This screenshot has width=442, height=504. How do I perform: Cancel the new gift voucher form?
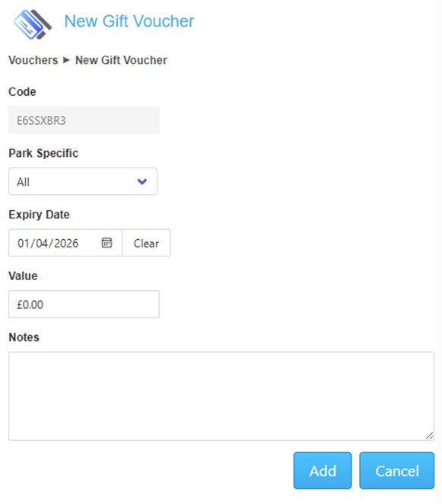[396, 471]
